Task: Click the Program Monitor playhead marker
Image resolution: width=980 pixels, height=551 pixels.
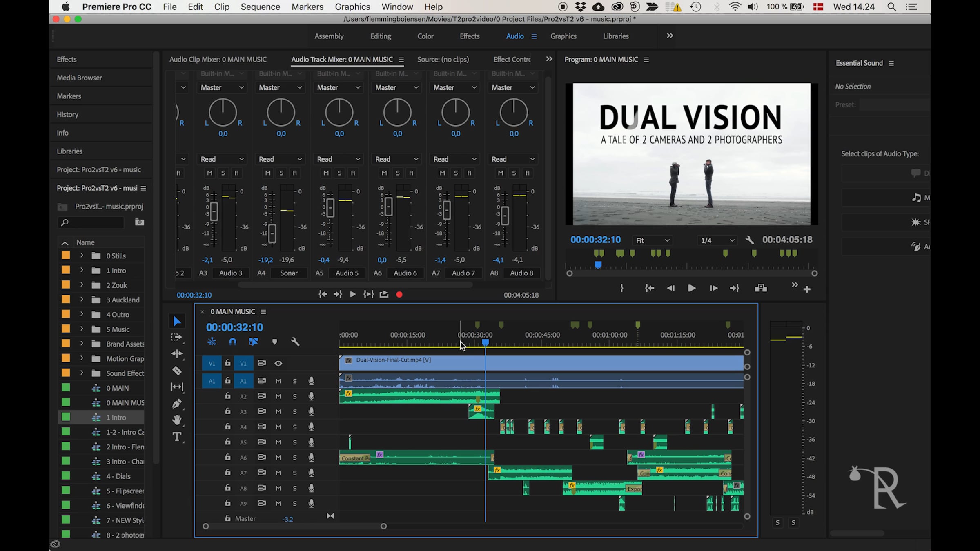Action: tap(598, 265)
